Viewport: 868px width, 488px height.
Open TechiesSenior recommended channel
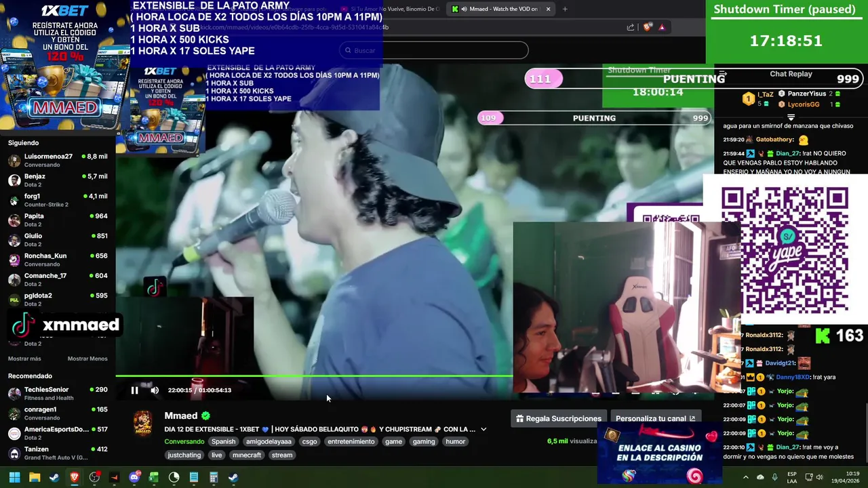click(x=58, y=393)
